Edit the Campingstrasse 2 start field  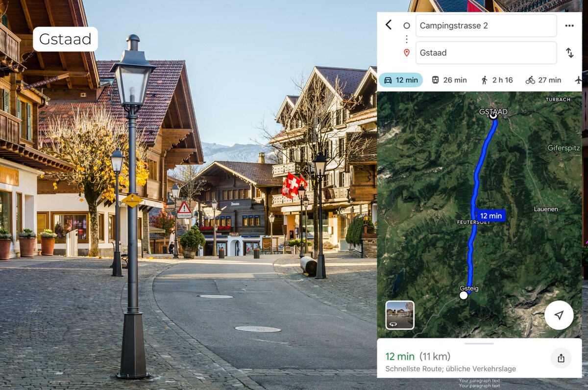[486, 26]
